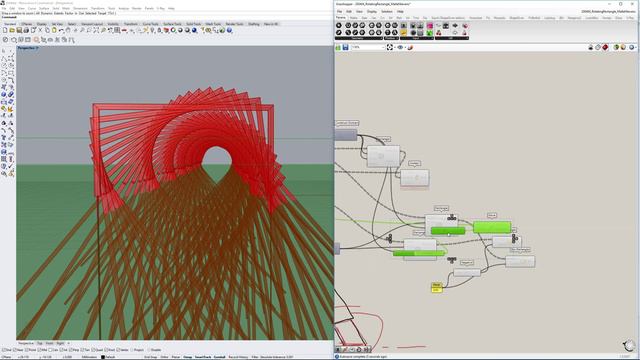Toggle Ortho in Rhino status bar
The height and width of the screenshot is (360, 640).
[x=164, y=357]
